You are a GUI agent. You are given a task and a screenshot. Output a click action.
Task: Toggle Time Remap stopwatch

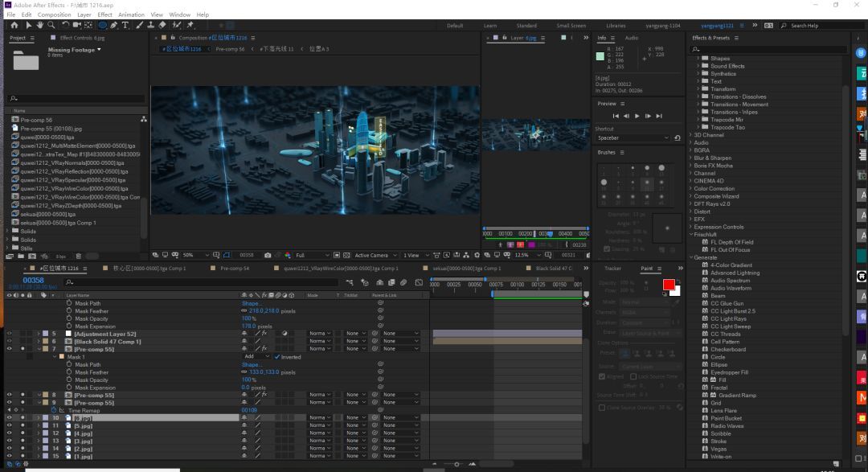pyautogui.click(x=54, y=411)
